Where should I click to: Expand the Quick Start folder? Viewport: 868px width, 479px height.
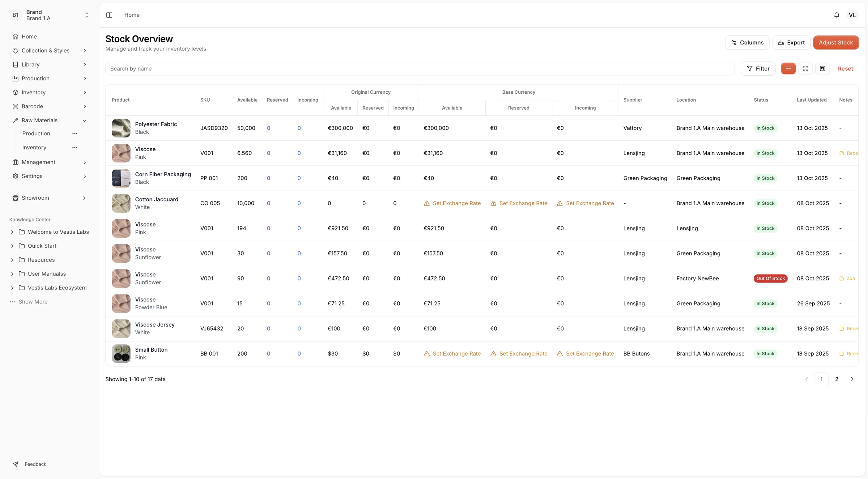click(12, 246)
